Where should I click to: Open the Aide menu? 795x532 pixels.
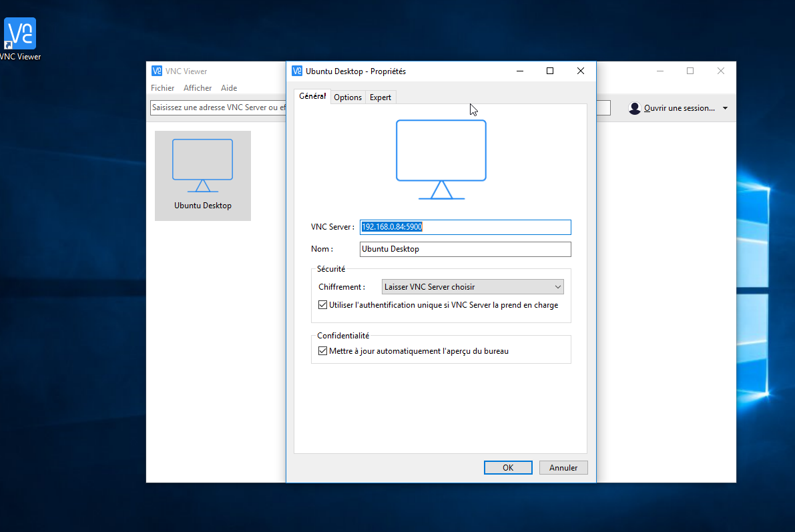point(229,87)
